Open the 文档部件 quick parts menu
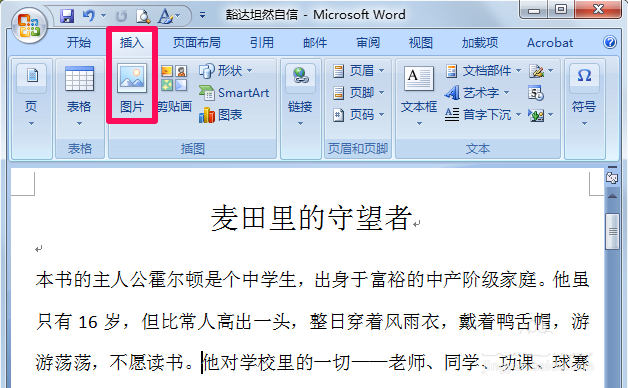 click(483, 71)
